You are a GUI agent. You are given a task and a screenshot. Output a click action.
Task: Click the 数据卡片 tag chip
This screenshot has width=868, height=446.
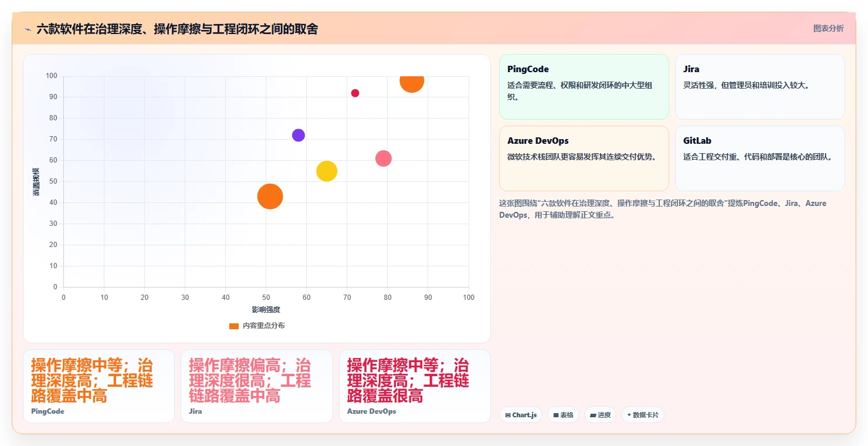[643, 415]
